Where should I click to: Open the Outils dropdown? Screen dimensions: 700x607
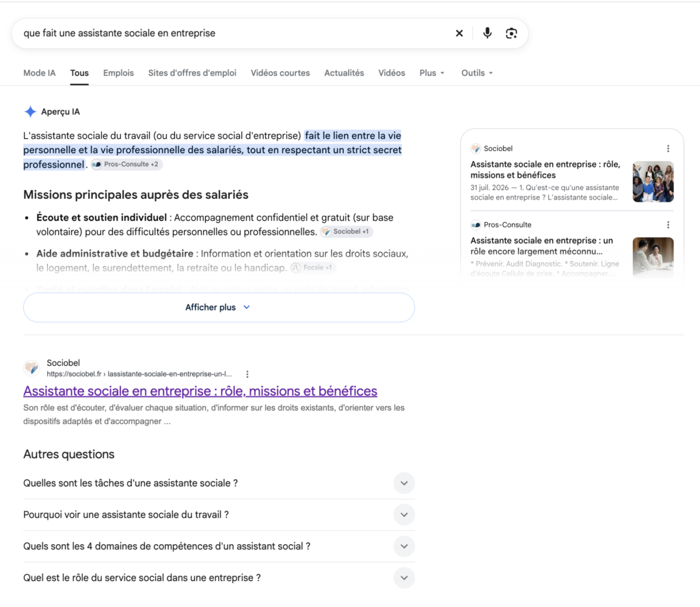[x=476, y=72]
